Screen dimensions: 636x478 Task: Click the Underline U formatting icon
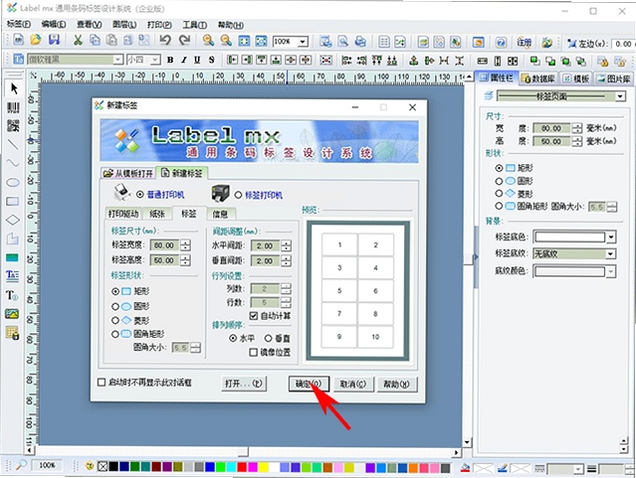[x=197, y=60]
